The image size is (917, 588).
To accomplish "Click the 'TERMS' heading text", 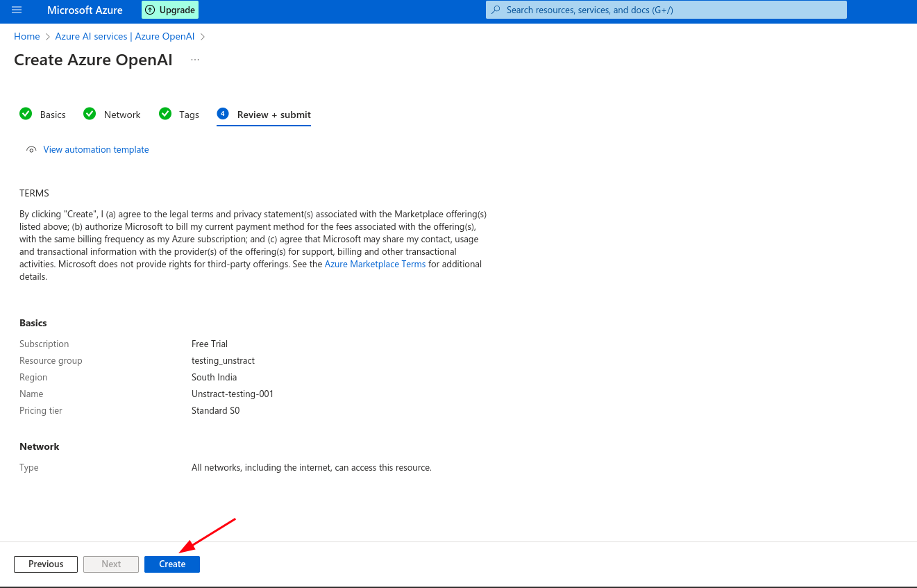I will [34, 193].
